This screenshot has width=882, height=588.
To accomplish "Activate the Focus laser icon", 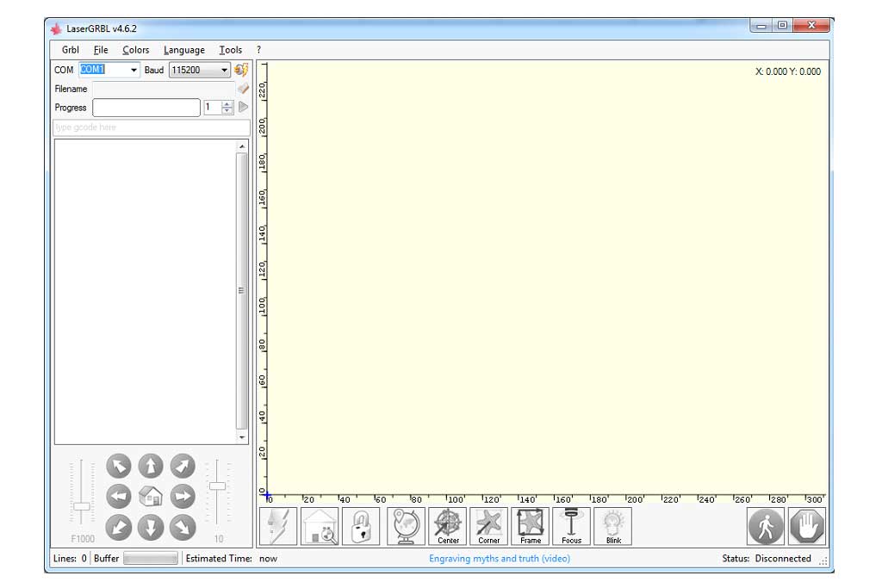I will coord(571,526).
